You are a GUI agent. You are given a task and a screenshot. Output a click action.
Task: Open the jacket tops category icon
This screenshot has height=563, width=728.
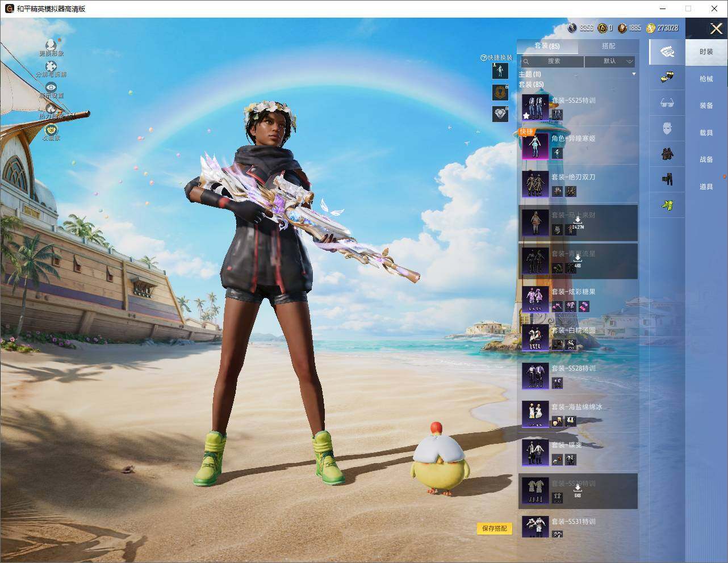click(x=667, y=154)
